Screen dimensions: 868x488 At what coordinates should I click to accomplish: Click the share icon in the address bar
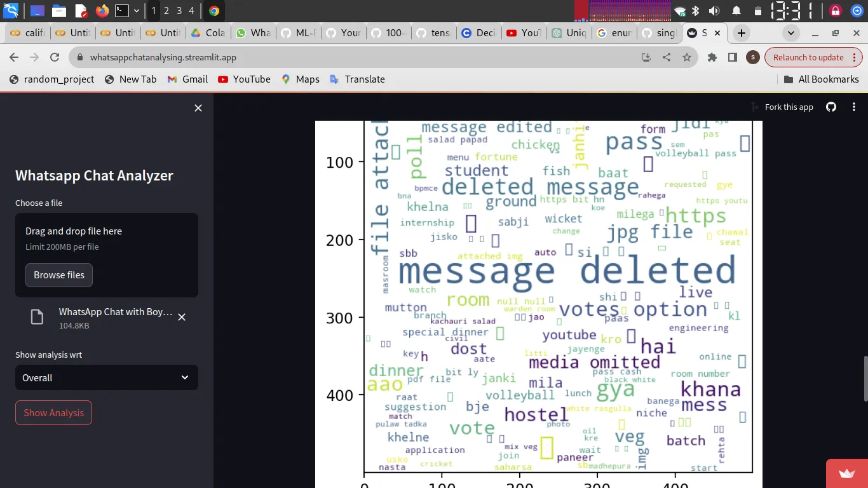[665, 57]
